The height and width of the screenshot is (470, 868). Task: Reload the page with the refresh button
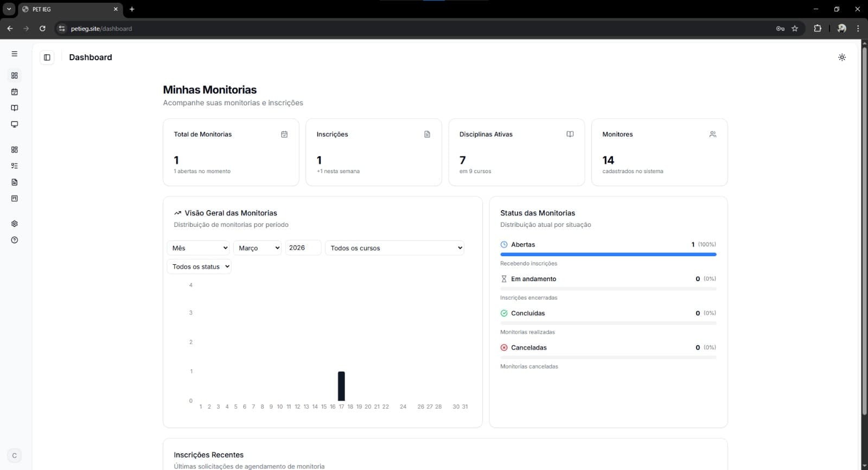[x=42, y=29]
